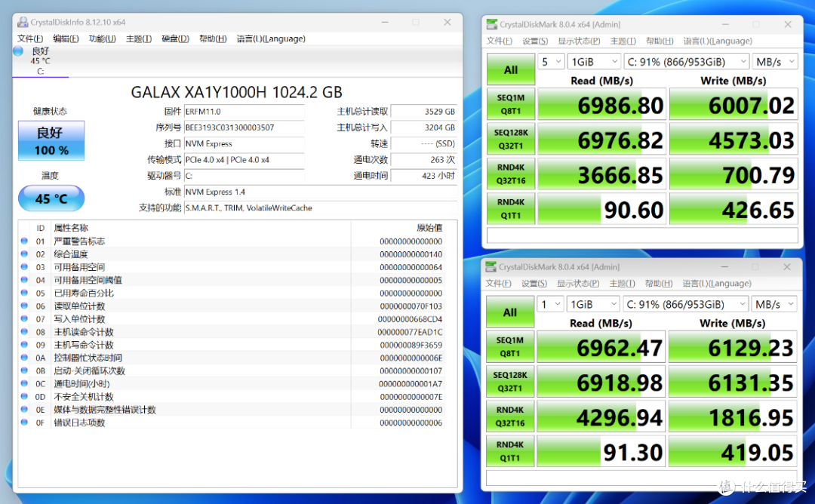Open 帮助(H) menu in upper CrystalDiskMark
This screenshot has height=504, width=815.
click(x=660, y=41)
